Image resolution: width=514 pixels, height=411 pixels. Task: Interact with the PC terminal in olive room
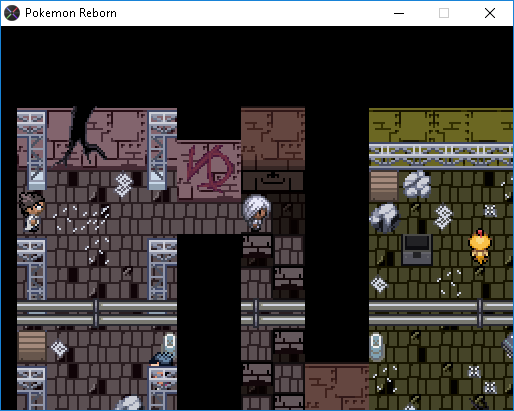pyautogui.click(x=416, y=249)
